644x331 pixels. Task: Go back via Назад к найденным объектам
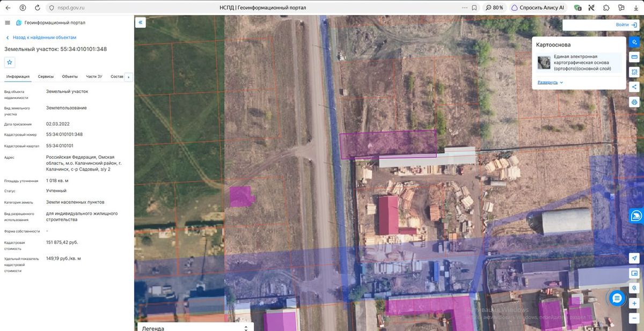(41, 38)
